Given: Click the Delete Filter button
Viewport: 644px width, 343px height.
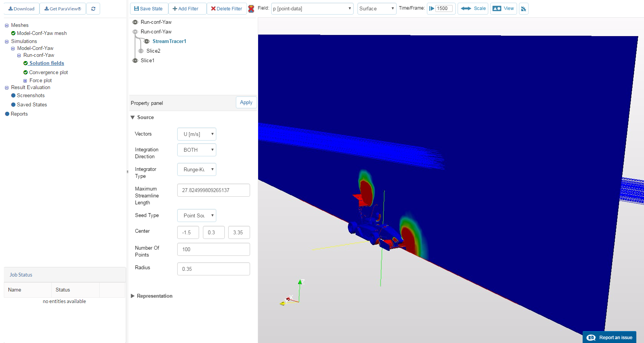Looking at the screenshot, I should 227,8.
